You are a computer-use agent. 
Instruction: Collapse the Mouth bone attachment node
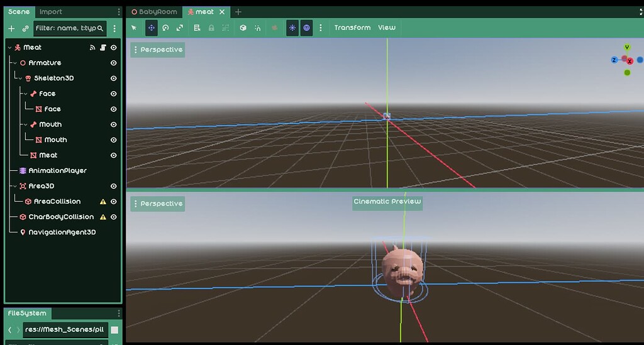26,124
